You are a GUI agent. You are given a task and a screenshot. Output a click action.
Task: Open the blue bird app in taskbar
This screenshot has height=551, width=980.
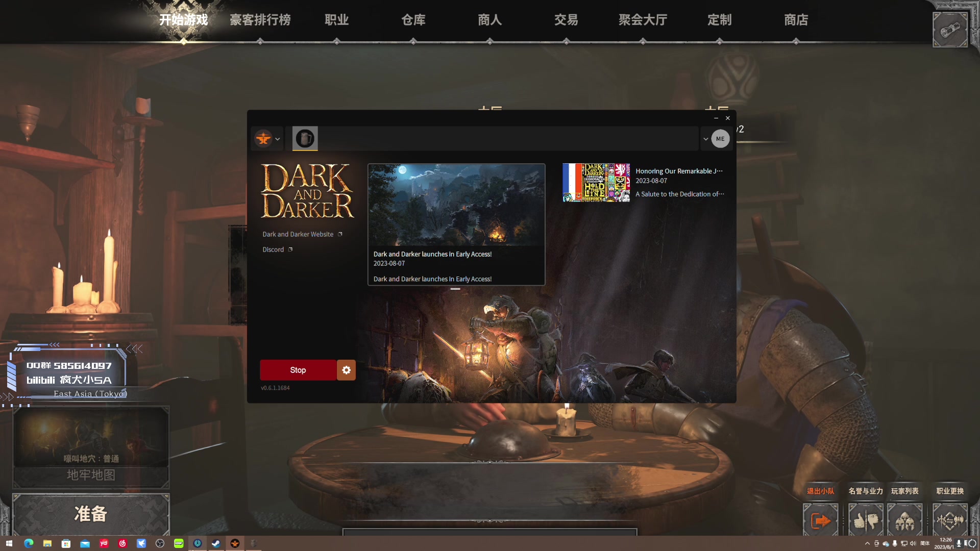pyautogui.click(x=141, y=543)
